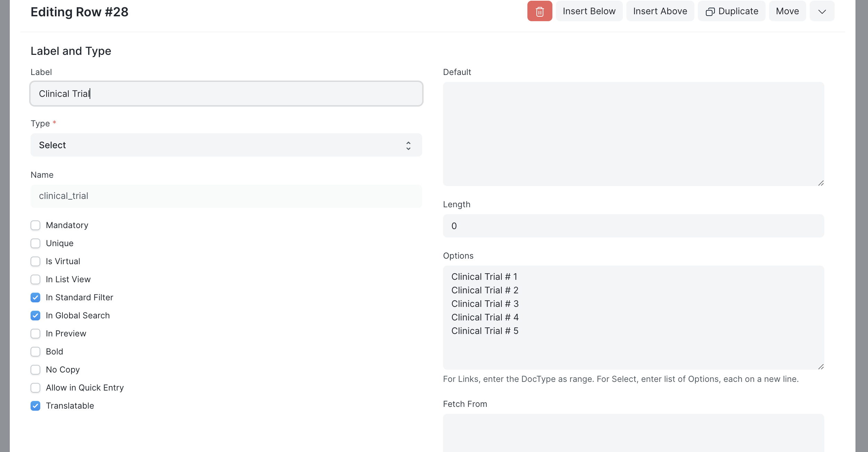Click the Insert Below button
The width and height of the screenshot is (868, 452).
pos(589,11)
